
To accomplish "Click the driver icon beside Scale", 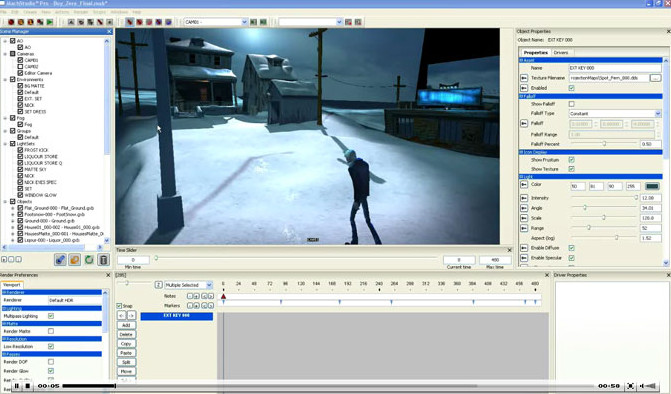I will (524, 218).
